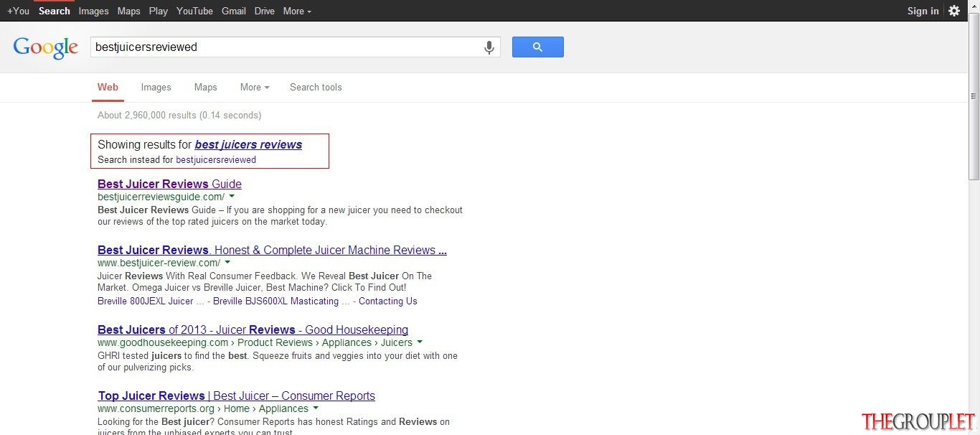The image size is (980, 435).
Task: Click the scrollbar up arrow
Action: tap(974, 6)
